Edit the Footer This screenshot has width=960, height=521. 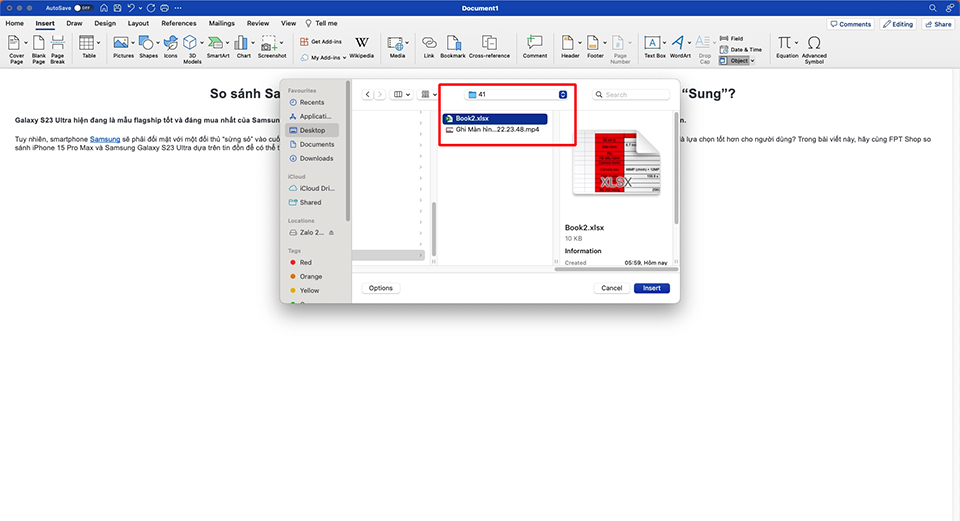point(595,47)
